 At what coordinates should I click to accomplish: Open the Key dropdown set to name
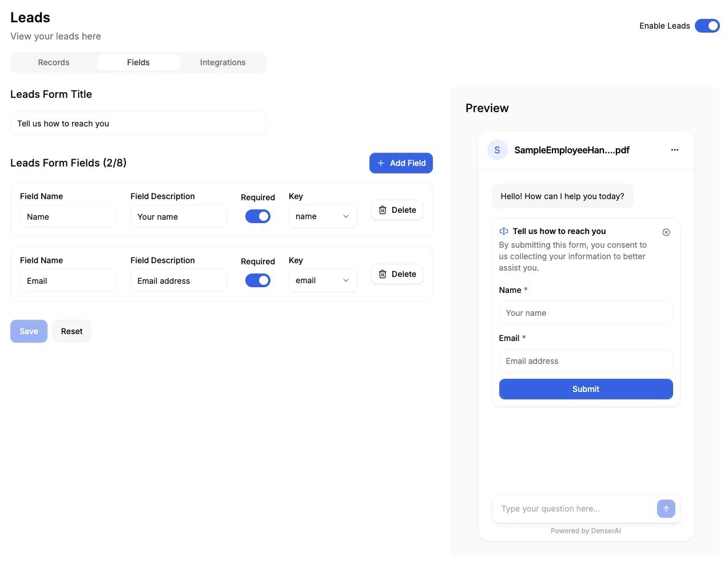click(x=323, y=216)
